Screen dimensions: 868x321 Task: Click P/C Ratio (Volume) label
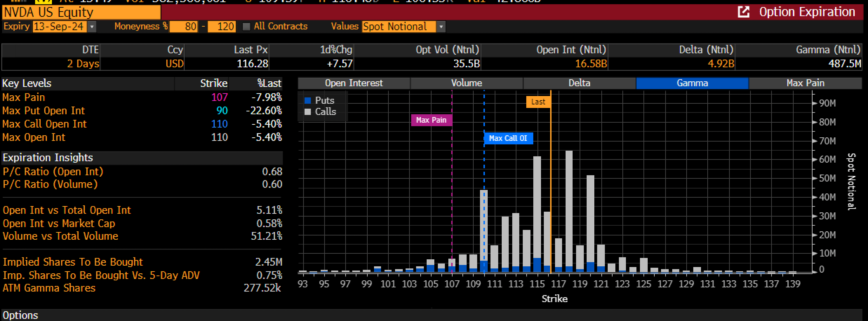[x=50, y=184]
